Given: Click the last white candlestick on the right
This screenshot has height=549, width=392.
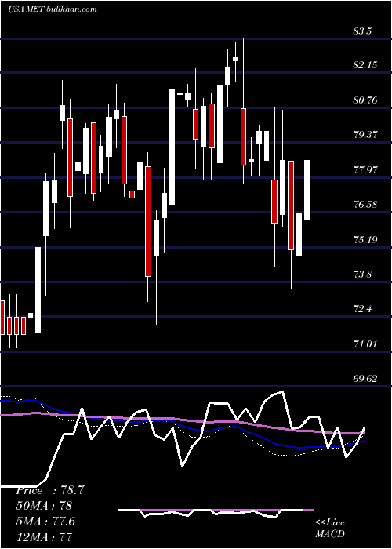Looking at the screenshot, I should point(307,190).
